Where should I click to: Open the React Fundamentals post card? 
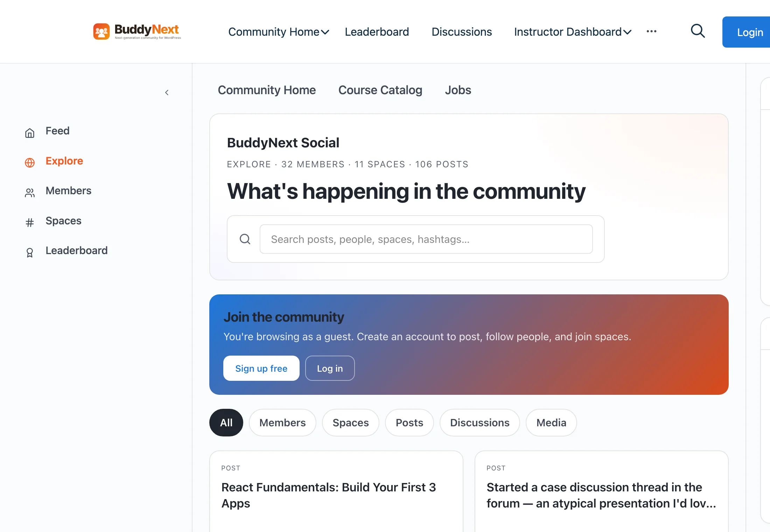[336, 492]
